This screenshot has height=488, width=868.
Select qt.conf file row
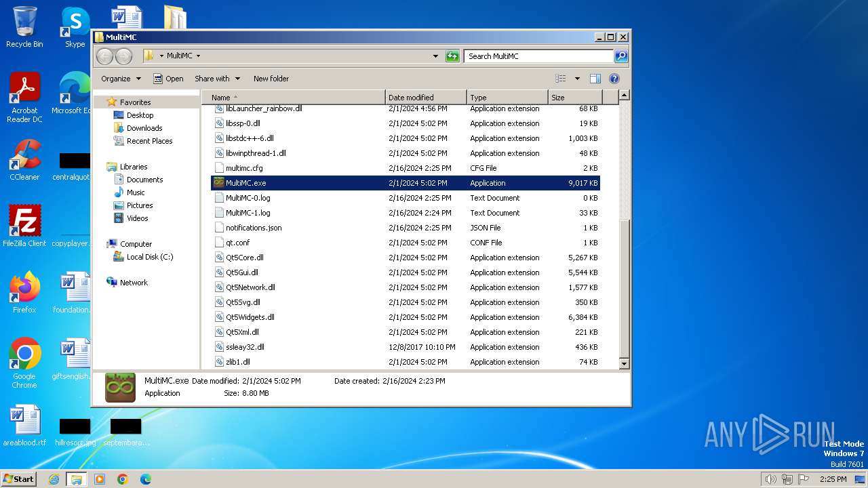coord(406,243)
